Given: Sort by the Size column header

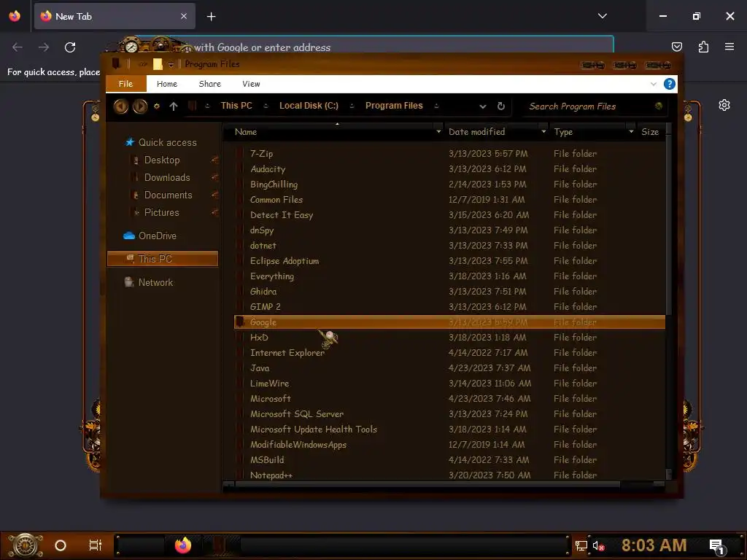Looking at the screenshot, I should coord(650,132).
